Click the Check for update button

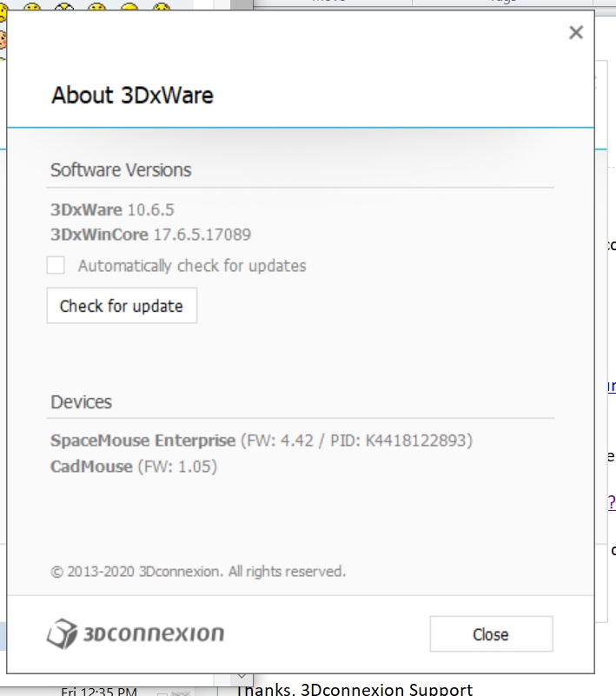(x=122, y=306)
